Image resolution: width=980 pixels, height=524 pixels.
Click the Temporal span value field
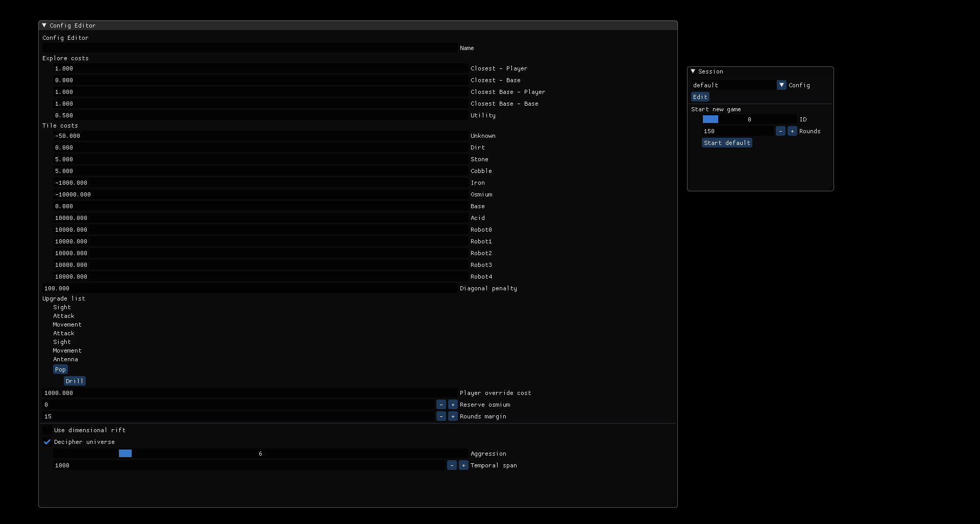249,465
